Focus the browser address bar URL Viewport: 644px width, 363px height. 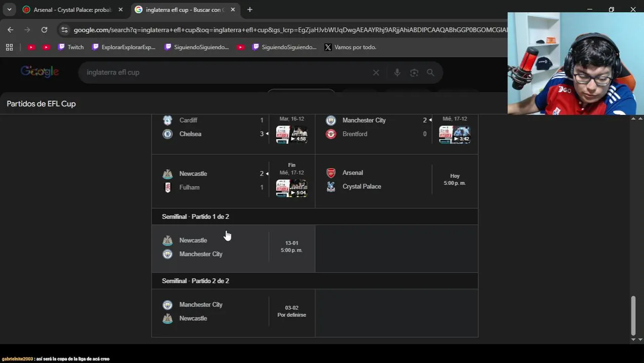click(x=290, y=30)
